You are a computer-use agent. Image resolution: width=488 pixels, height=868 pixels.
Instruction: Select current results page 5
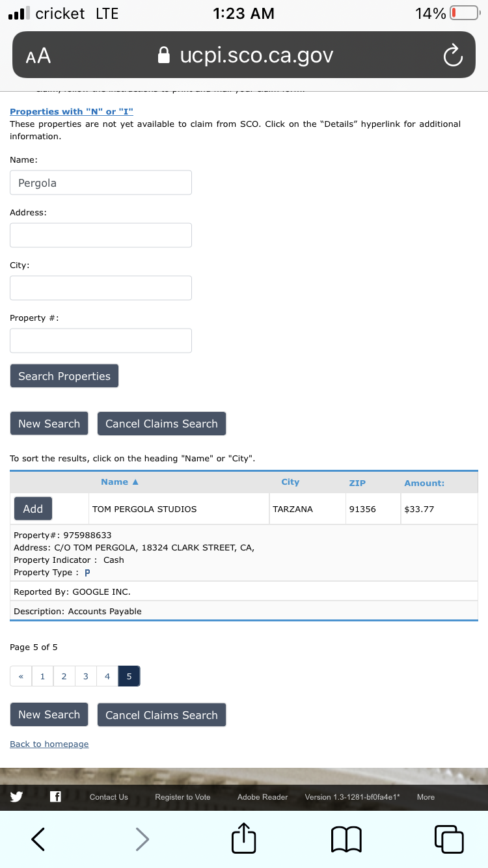[x=129, y=676]
